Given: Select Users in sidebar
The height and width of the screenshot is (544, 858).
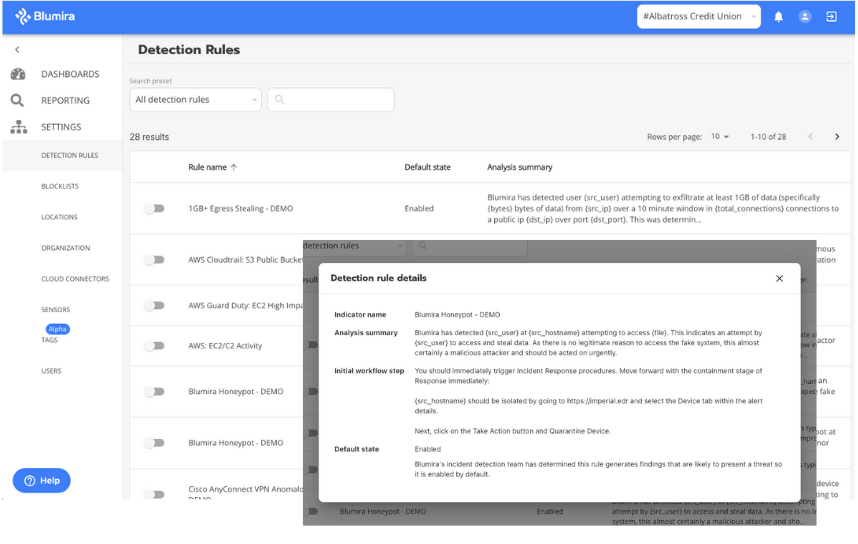Looking at the screenshot, I should point(51,371).
